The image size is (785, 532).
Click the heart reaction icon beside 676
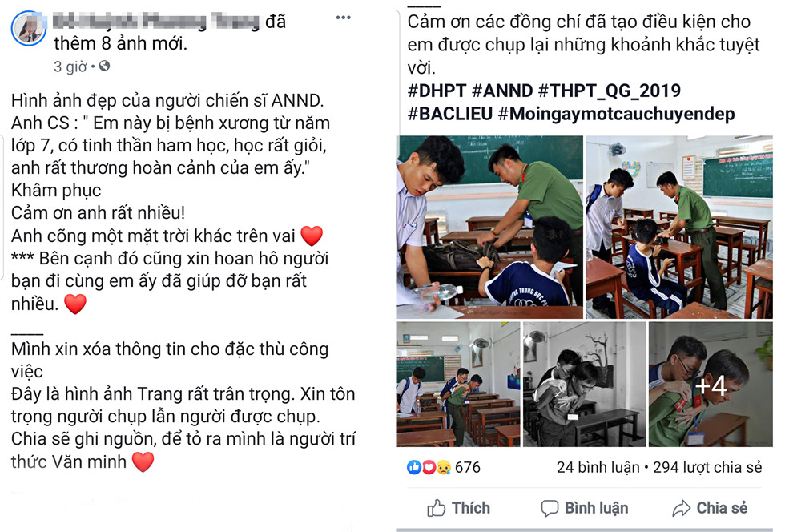coord(429,467)
